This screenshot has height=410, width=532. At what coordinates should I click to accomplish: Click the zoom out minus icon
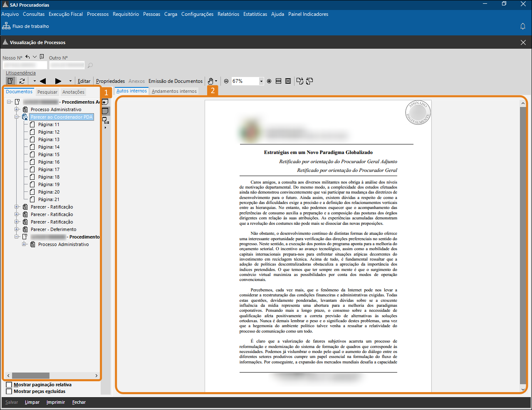tap(226, 81)
